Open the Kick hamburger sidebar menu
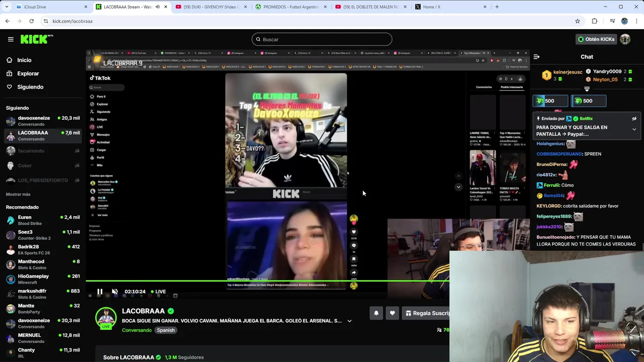 (x=11, y=39)
